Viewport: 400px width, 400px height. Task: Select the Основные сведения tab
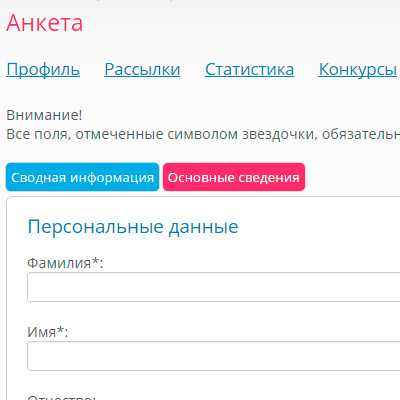234,177
